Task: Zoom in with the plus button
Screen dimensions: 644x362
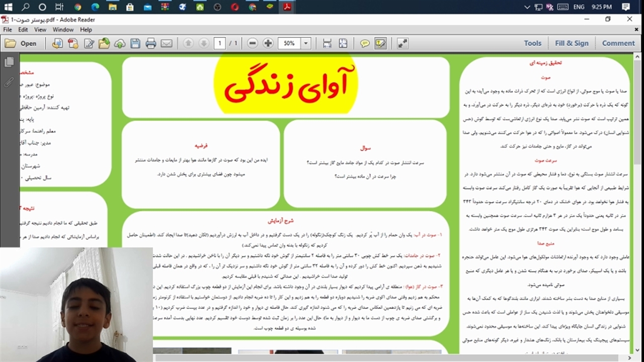Action: point(268,43)
